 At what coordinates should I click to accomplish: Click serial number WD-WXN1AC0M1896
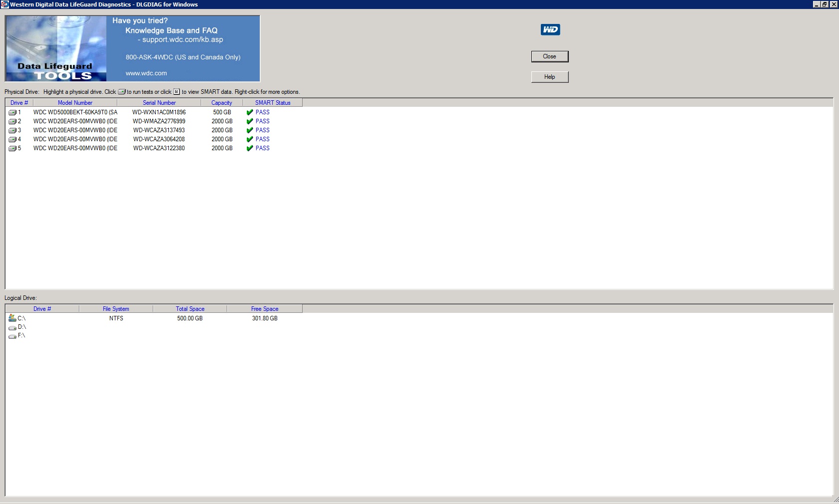coord(159,112)
